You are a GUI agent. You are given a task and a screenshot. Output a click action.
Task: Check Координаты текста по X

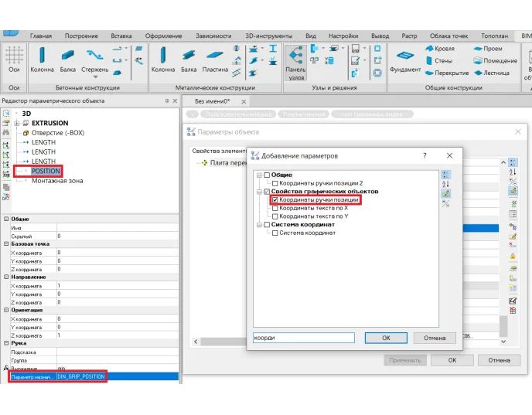point(275,208)
